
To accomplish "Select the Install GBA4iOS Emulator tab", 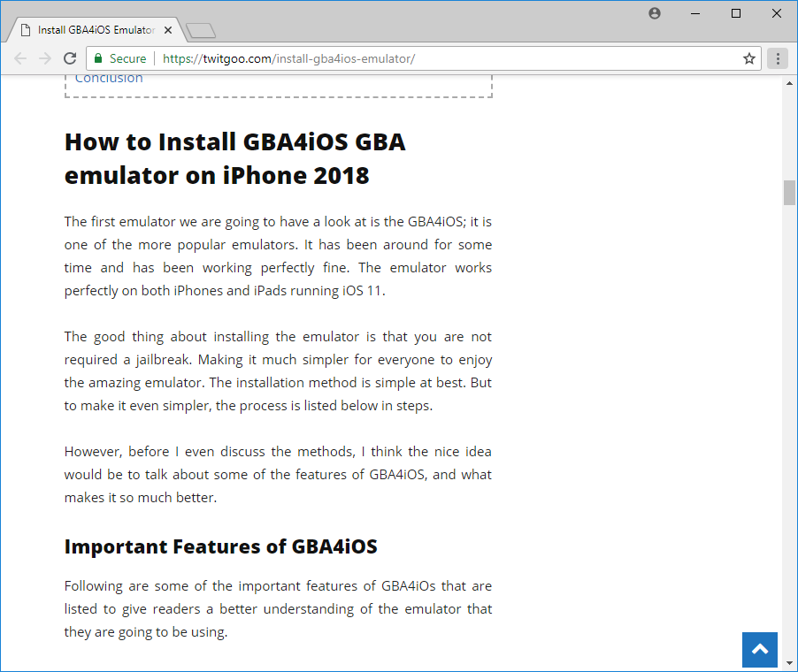I will 96,30.
